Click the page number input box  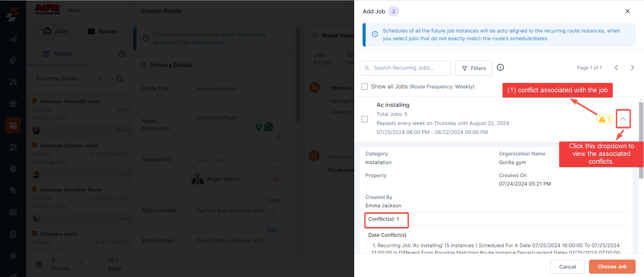point(87,264)
